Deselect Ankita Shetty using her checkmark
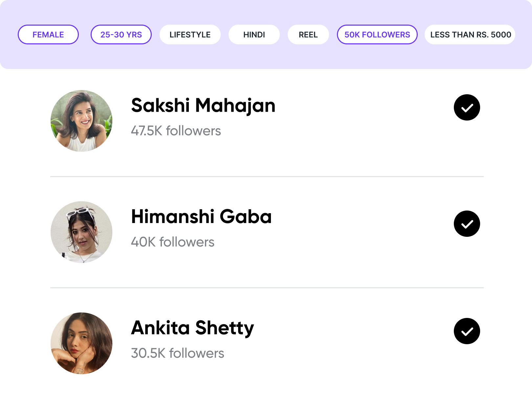 (x=467, y=331)
